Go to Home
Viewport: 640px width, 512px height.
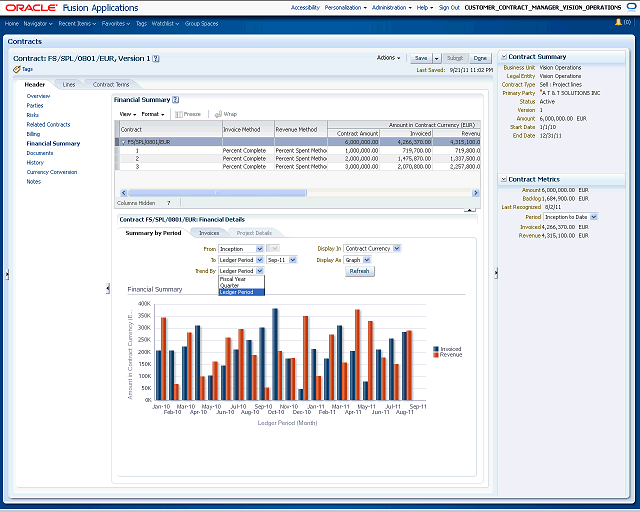(12, 24)
